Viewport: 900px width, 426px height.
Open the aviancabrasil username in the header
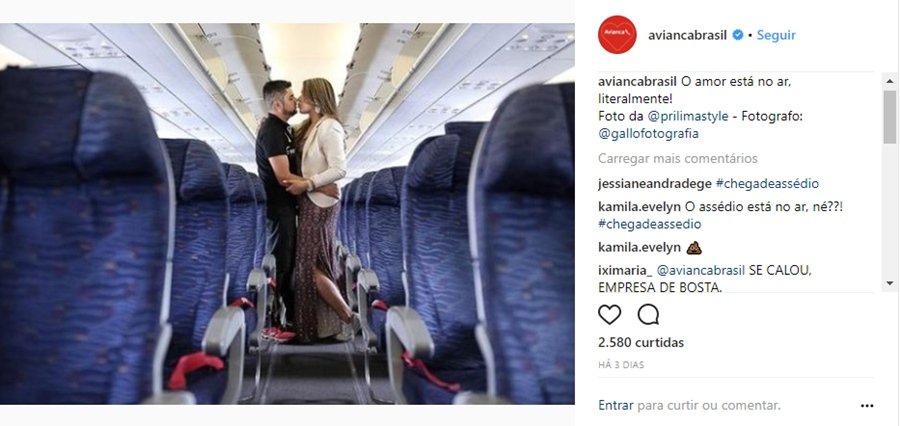[688, 35]
